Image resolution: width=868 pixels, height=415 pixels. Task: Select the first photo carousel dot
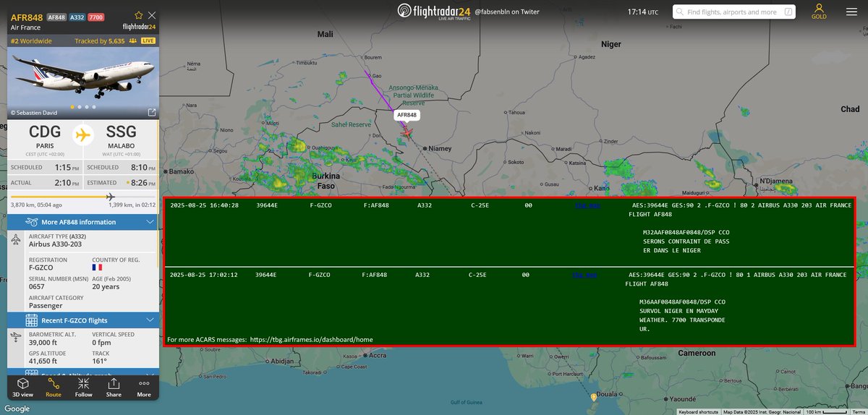[71, 107]
